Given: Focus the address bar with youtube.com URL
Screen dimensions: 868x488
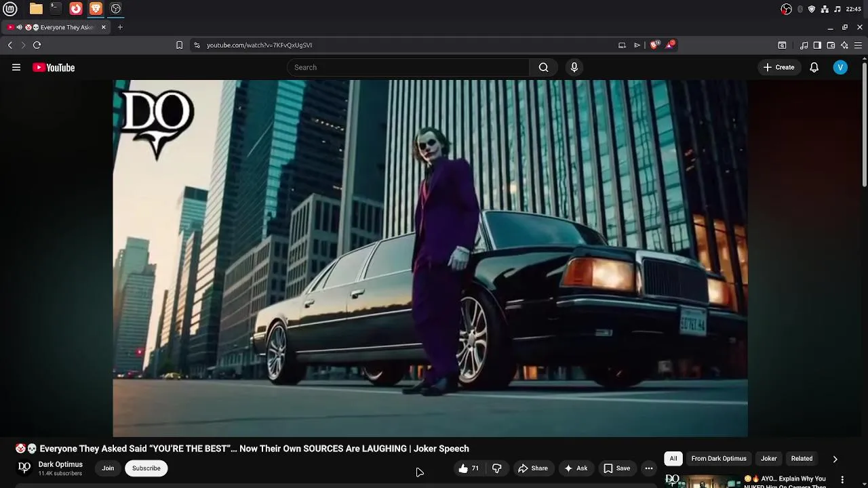Looking at the screenshot, I should click(407, 45).
